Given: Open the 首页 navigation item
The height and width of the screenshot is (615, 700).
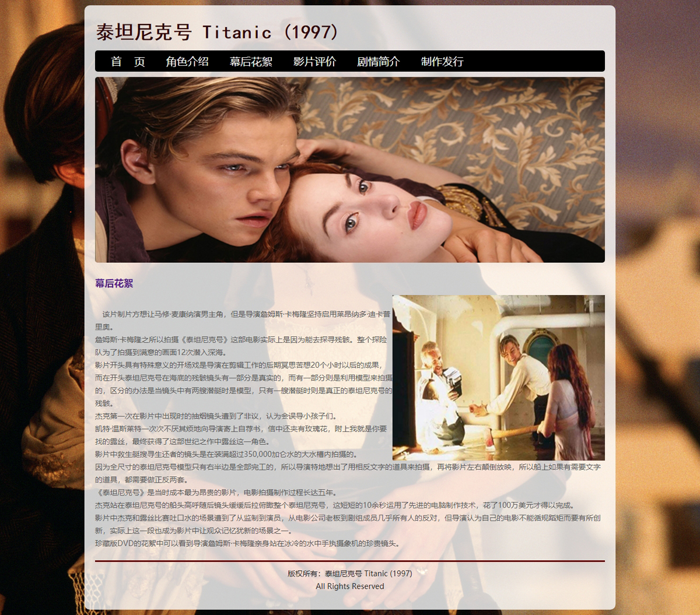Looking at the screenshot, I should tap(128, 61).
